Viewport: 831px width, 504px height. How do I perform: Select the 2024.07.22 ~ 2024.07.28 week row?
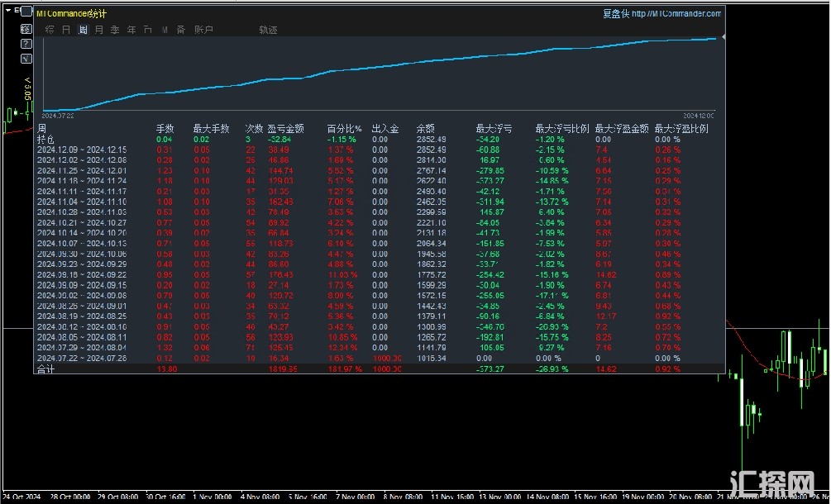click(x=82, y=358)
